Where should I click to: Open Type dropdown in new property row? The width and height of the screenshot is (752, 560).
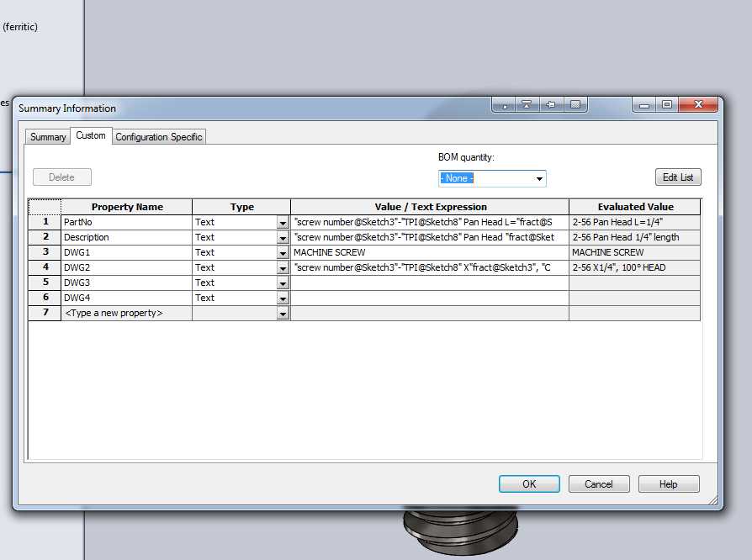(283, 314)
